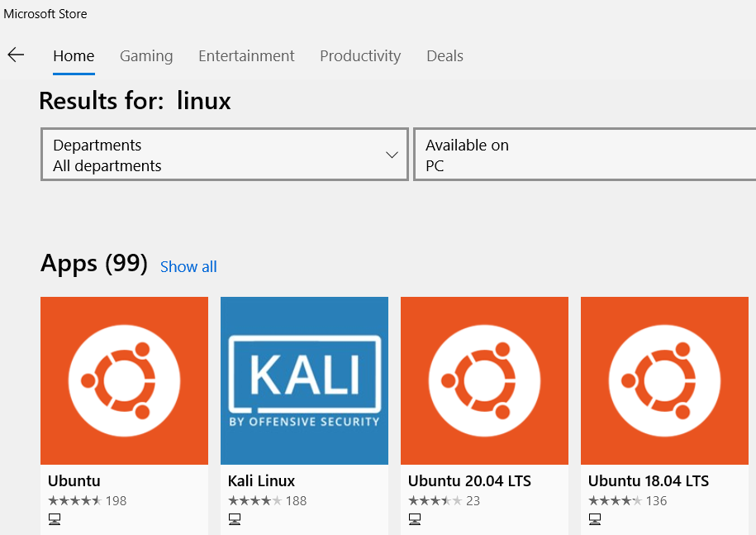Click the star rating for Ubuntu 20.04 LTS

[x=435, y=501]
